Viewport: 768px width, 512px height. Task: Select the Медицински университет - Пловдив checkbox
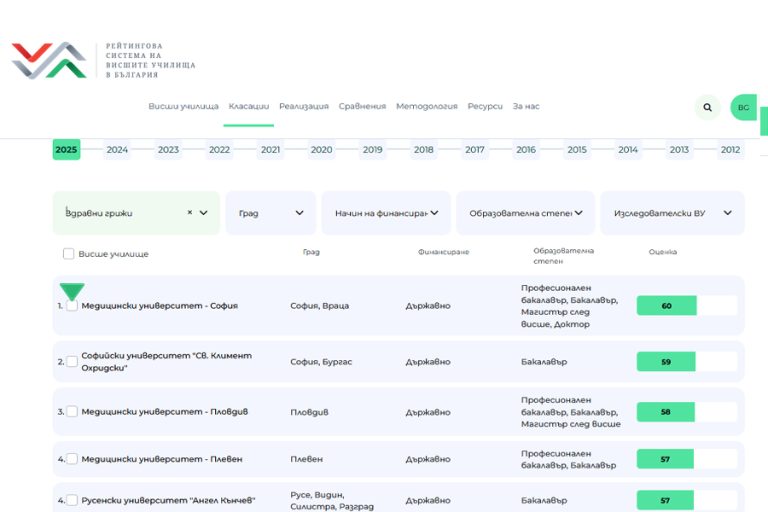pos(72,412)
